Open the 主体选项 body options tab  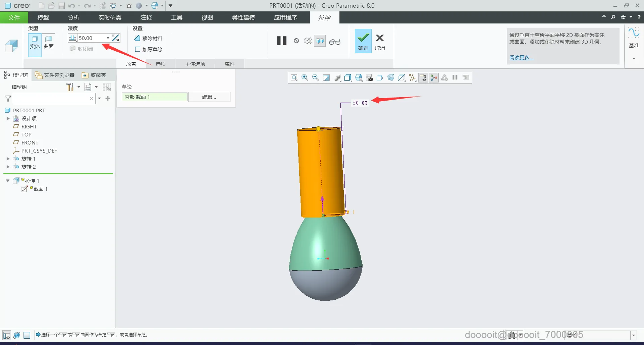195,64
